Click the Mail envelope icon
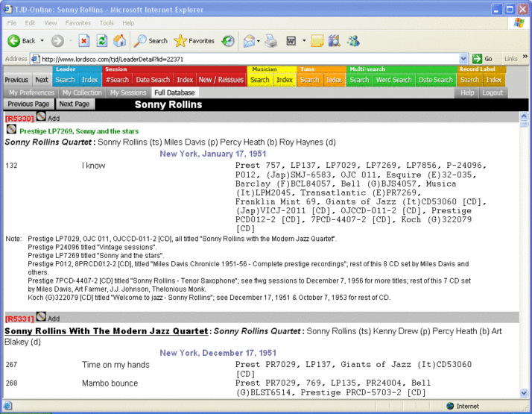Screen dimensions: 532x414 (249, 41)
